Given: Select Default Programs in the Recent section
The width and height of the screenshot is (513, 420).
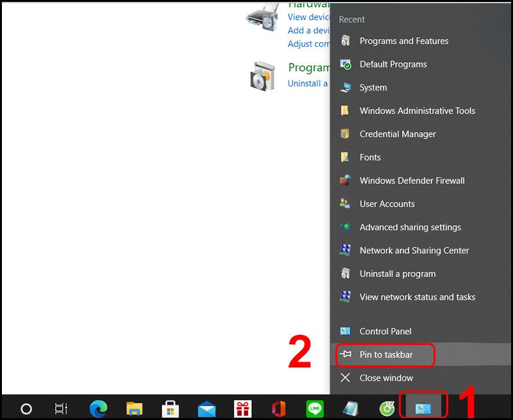Looking at the screenshot, I should (392, 64).
